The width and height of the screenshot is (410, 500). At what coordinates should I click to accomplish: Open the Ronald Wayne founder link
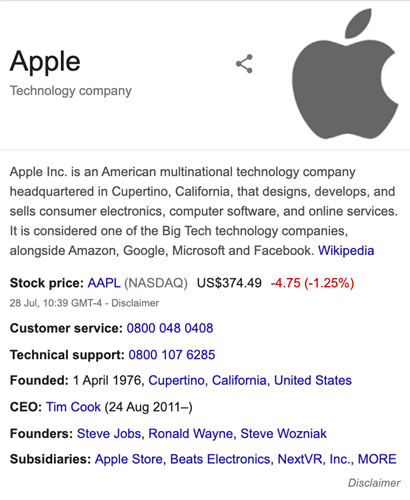click(190, 434)
